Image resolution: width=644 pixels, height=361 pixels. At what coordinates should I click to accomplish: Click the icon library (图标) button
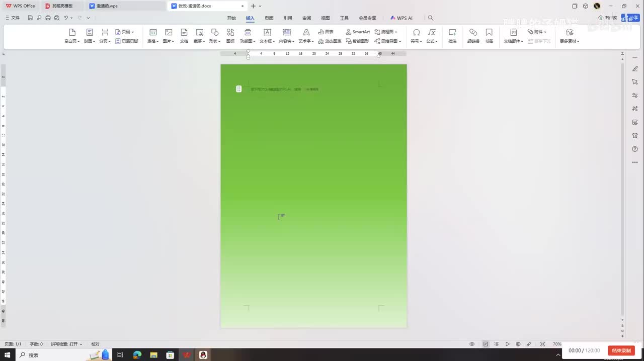click(x=230, y=36)
